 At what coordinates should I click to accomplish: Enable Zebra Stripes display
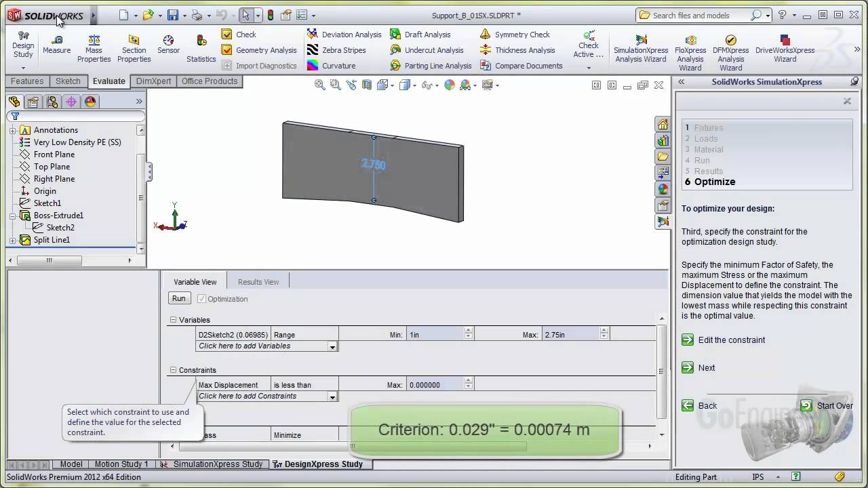click(336, 50)
